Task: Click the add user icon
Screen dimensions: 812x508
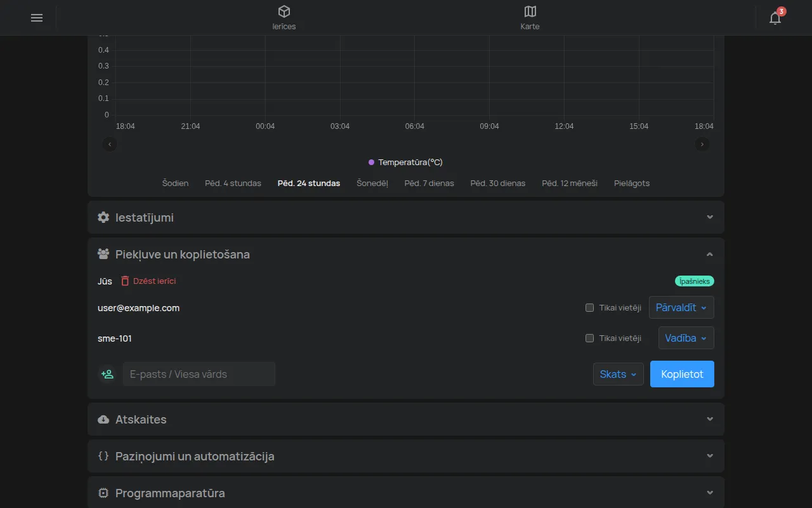Action: pyautogui.click(x=107, y=374)
